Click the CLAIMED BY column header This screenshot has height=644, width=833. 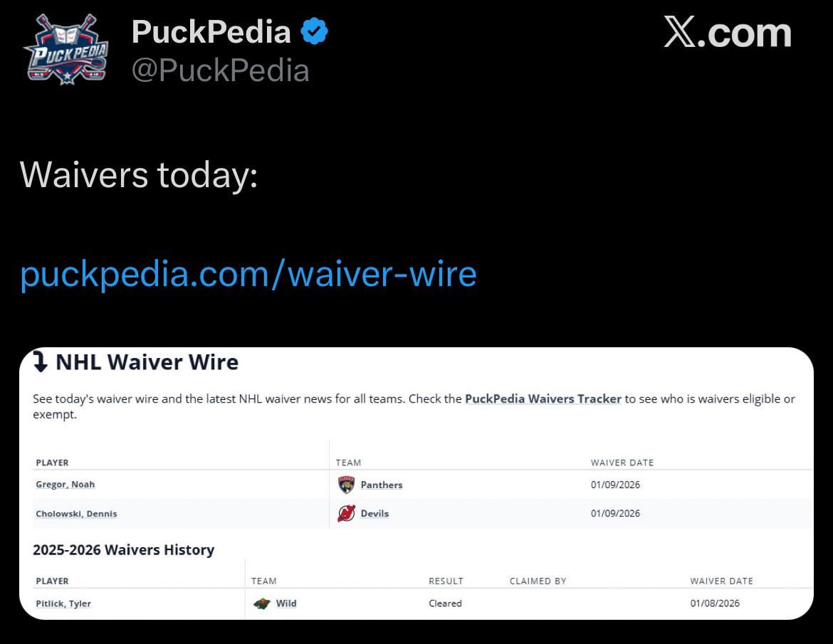point(538,581)
